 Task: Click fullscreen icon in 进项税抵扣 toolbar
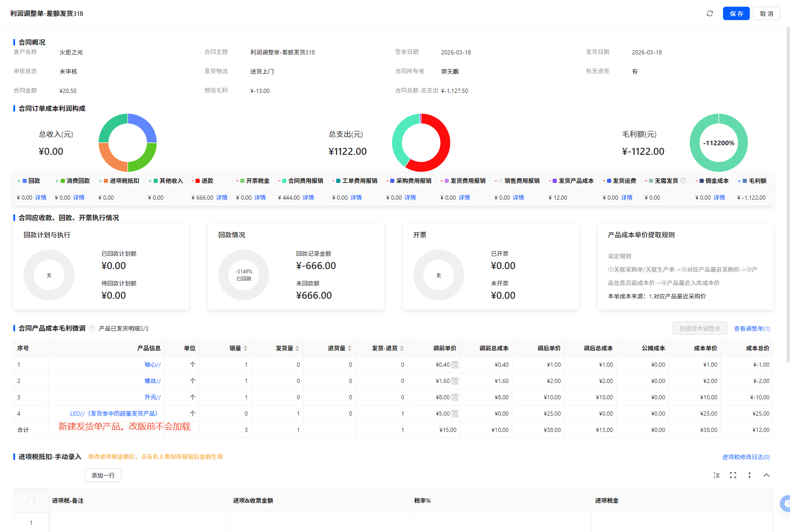click(x=733, y=475)
